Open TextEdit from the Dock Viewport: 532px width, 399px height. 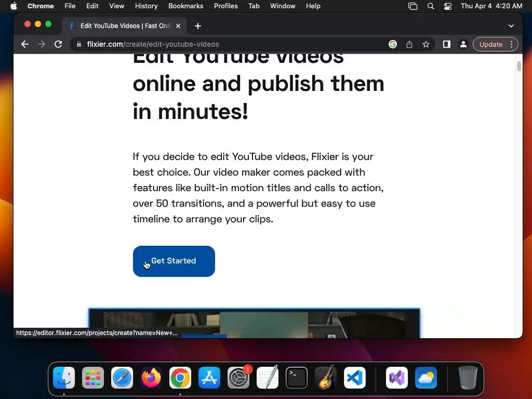[x=268, y=378]
